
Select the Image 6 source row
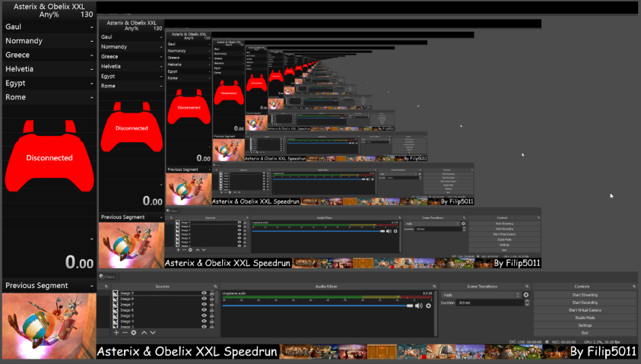tap(163, 310)
